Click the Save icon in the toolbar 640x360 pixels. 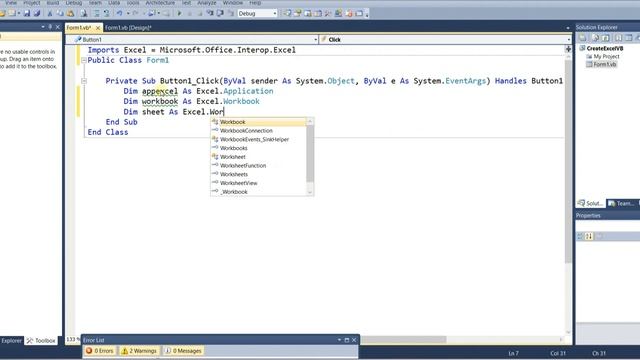coord(27,13)
